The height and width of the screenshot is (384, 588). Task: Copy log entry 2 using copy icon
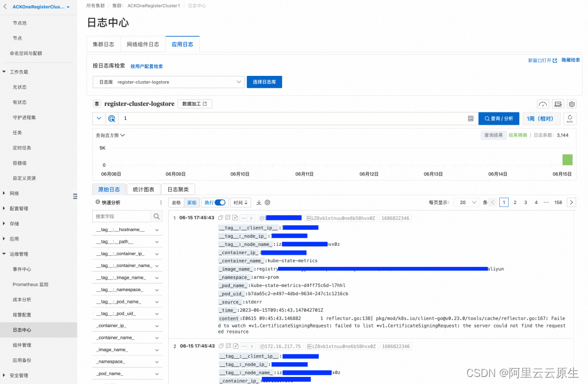pos(221,346)
